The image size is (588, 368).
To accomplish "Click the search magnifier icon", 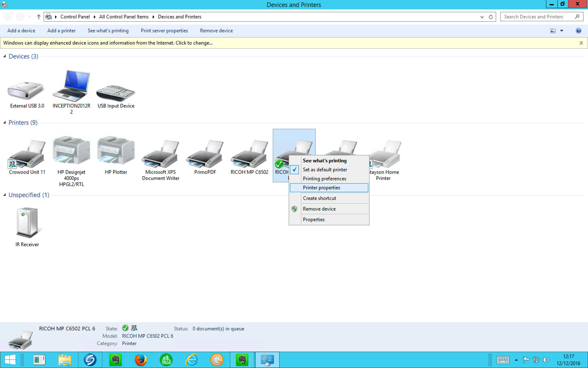I will pyautogui.click(x=577, y=17).
